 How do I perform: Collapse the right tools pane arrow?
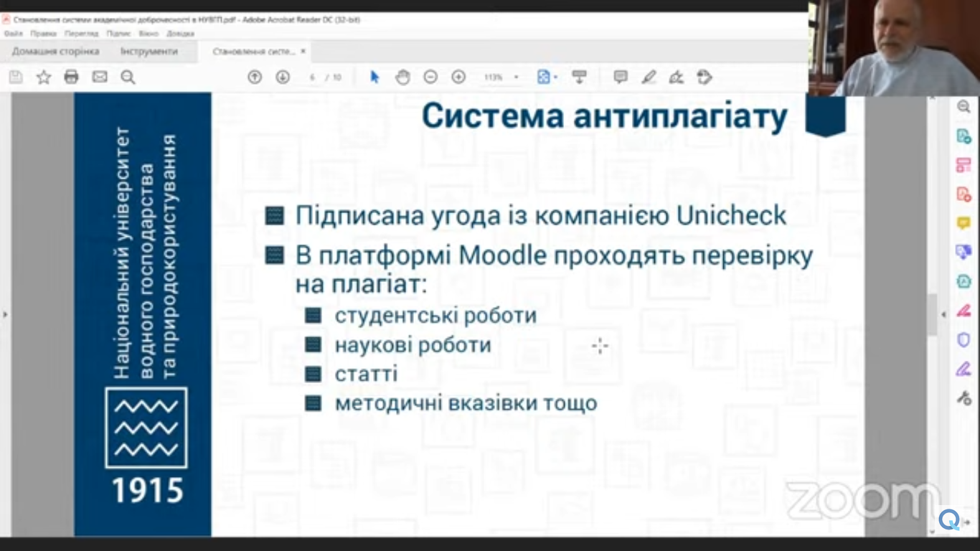(944, 314)
